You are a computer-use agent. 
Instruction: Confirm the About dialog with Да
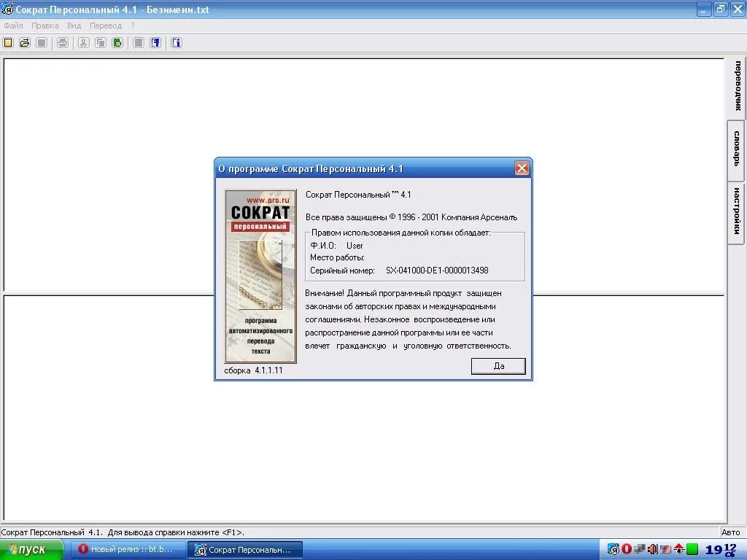tap(498, 366)
